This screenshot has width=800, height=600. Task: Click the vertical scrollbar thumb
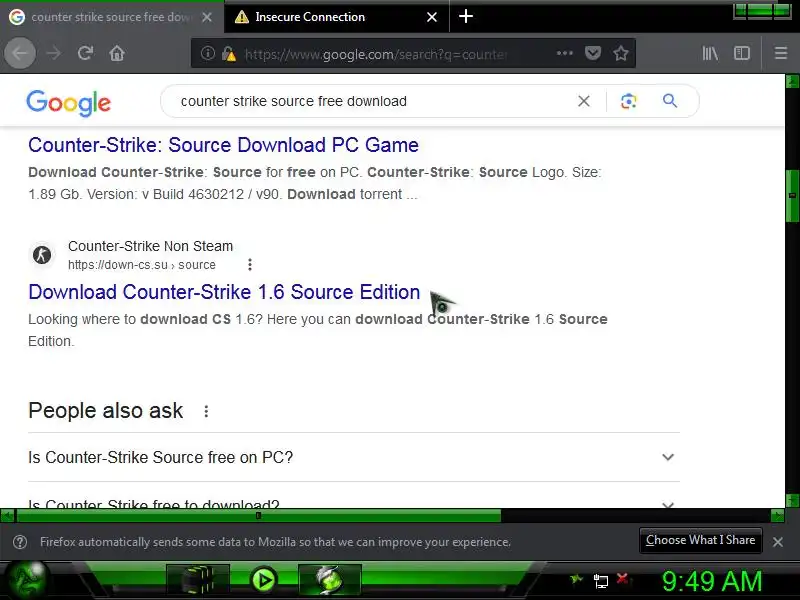pos(792,195)
